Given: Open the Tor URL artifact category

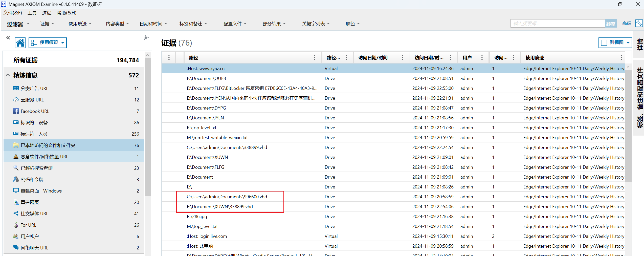Looking at the screenshot, I should (x=28, y=225).
